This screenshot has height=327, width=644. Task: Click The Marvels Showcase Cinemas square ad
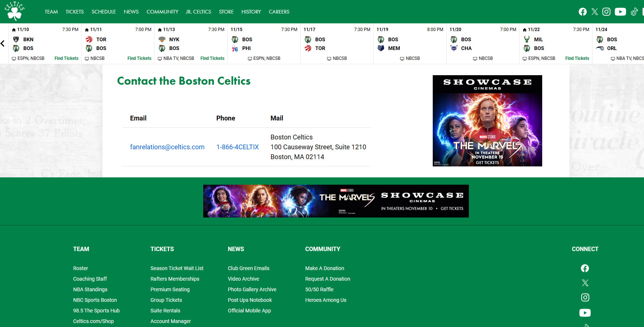click(487, 121)
